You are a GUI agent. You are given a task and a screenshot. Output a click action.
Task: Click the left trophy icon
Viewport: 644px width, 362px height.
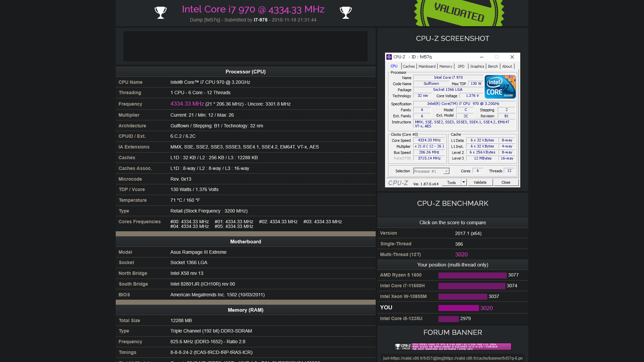(161, 13)
